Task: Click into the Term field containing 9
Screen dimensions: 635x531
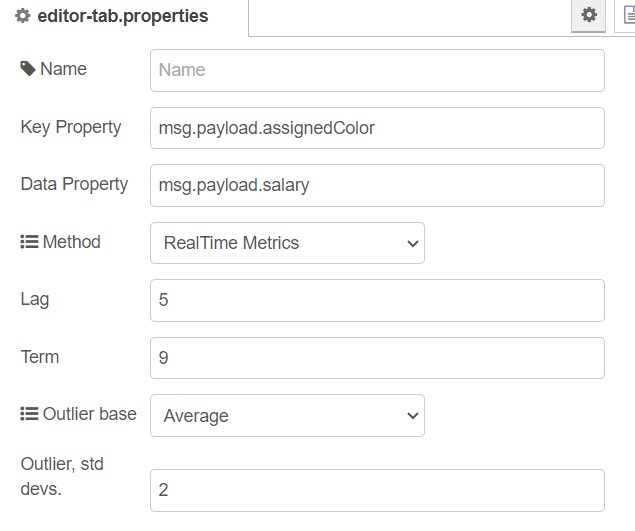Action: pyautogui.click(x=377, y=358)
